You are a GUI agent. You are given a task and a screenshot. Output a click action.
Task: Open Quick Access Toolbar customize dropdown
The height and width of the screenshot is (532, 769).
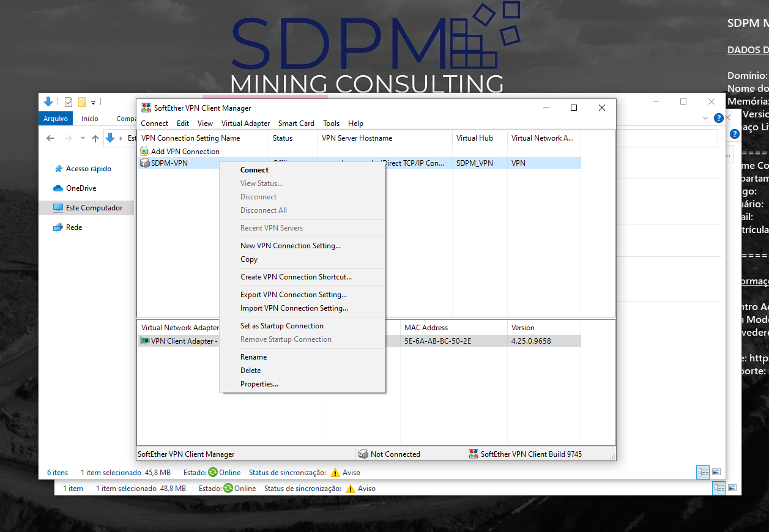click(94, 102)
